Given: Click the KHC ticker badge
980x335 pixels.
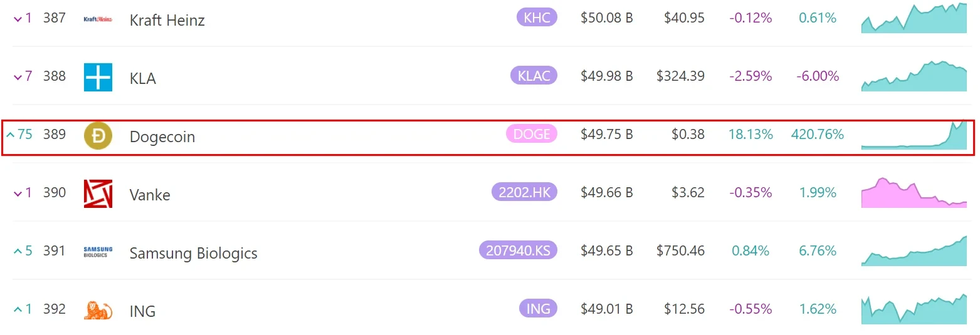Looking at the screenshot, I should coord(537,18).
